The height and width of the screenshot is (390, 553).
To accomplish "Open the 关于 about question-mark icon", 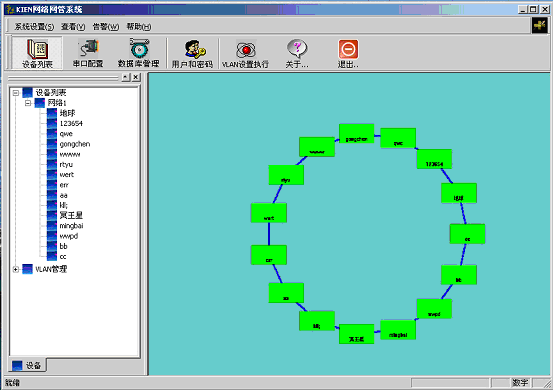I will tap(297, 53).
